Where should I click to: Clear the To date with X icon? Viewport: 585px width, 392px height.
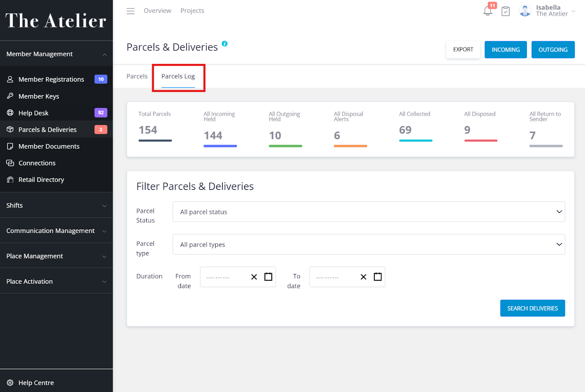point(363,277)
